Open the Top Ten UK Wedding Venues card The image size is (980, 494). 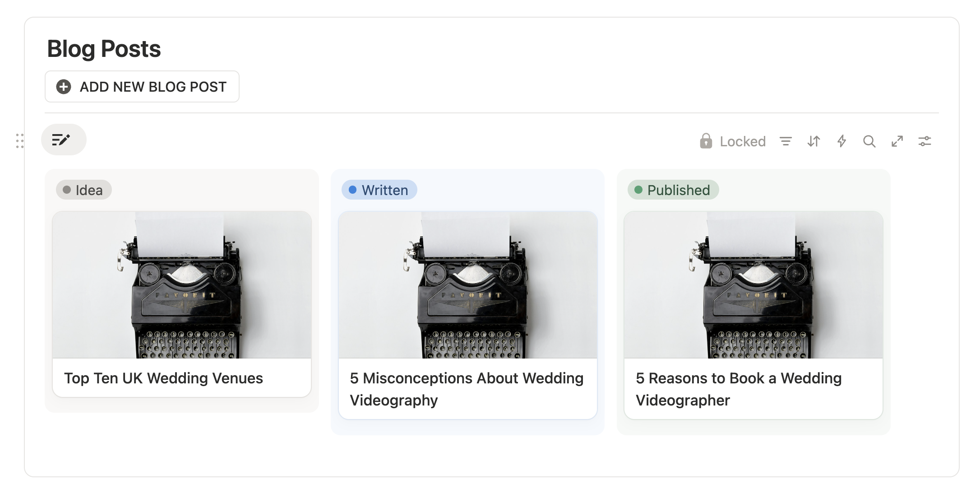tap(163, 378)
